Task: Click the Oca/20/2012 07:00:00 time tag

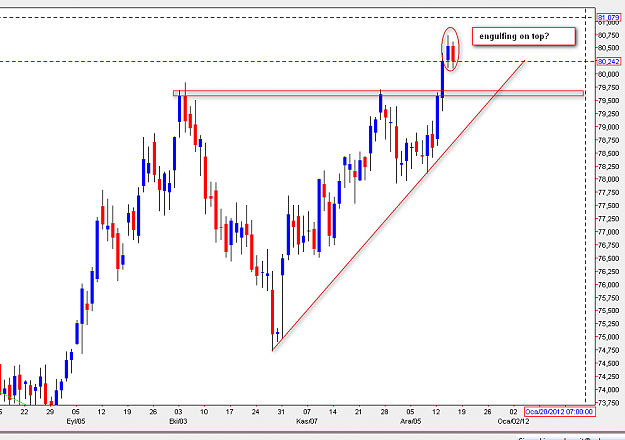Action: click(560, 412)
